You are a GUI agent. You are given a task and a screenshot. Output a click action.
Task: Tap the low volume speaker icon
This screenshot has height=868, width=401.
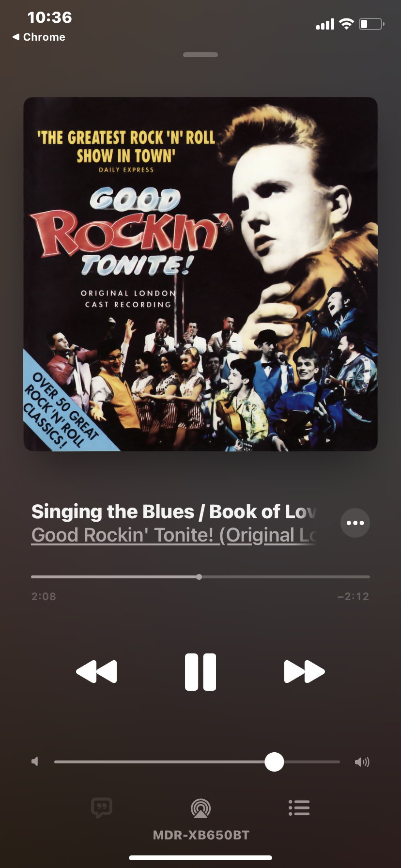coord(35,761)
